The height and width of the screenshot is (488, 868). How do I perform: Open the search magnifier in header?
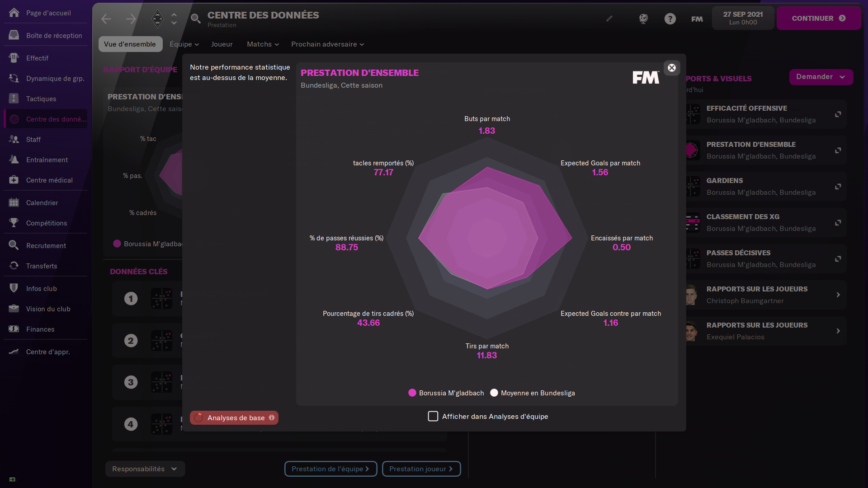(x=196, y=19)
